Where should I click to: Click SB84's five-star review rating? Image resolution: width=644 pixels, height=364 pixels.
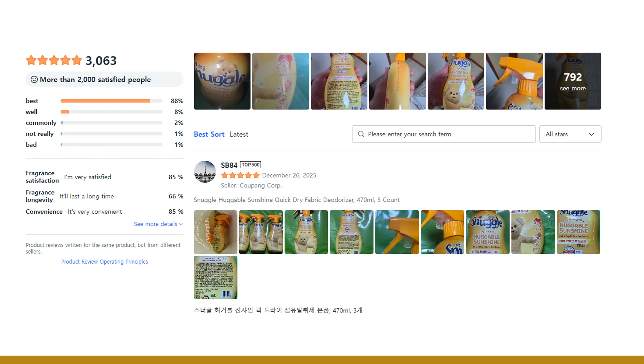pyautogui.click(x=240, y=175)
